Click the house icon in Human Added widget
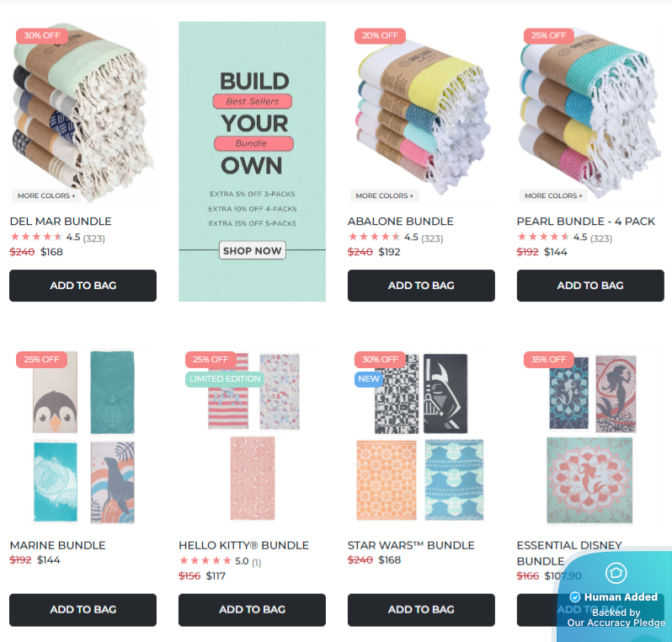 click(x=616, y=573)
